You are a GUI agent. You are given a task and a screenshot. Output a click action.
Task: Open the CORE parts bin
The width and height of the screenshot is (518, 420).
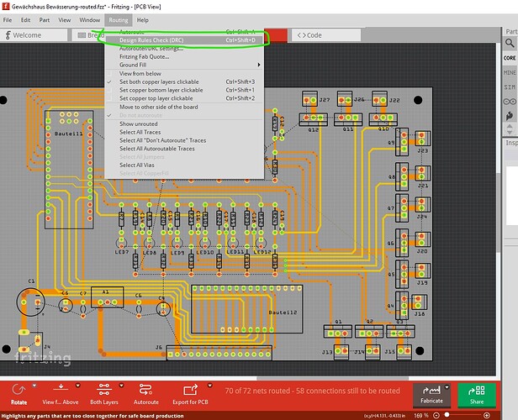pos(510,58)
